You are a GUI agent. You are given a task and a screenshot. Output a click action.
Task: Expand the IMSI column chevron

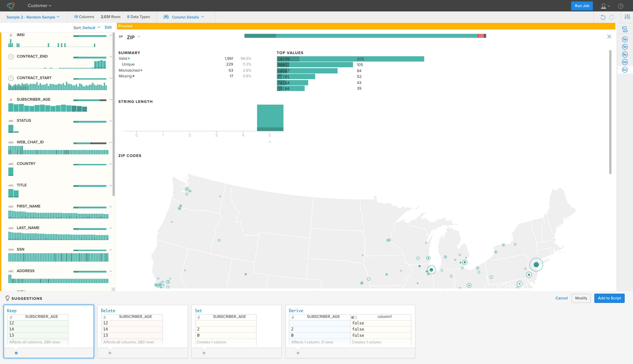111,35
